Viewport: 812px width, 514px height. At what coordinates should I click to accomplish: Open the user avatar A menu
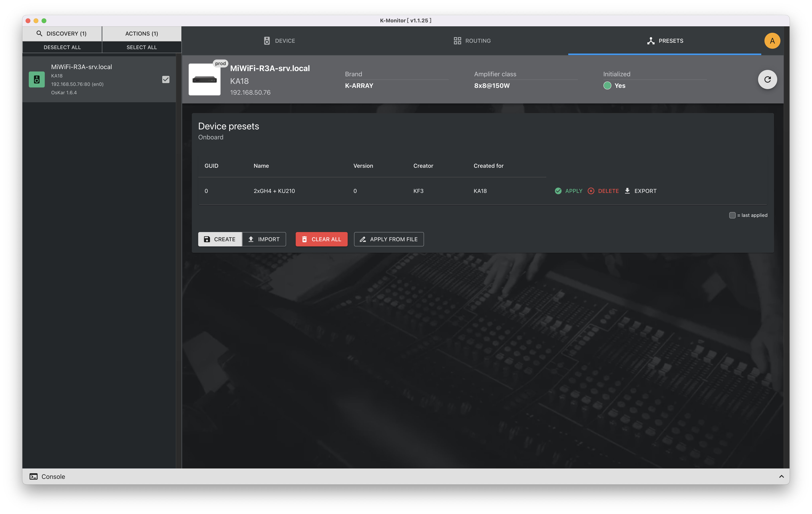(x=772, y=41)
